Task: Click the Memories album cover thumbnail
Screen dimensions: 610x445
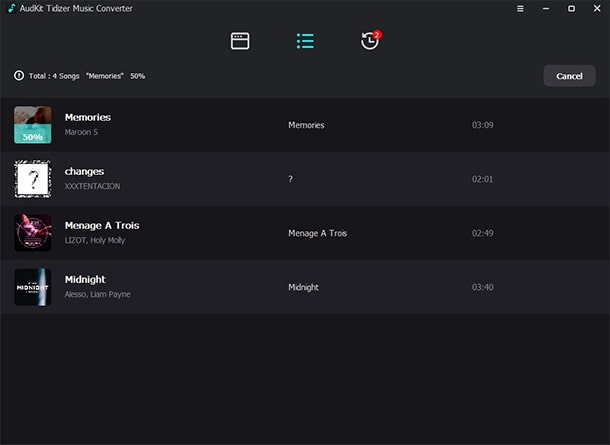Action: (33, 125)
